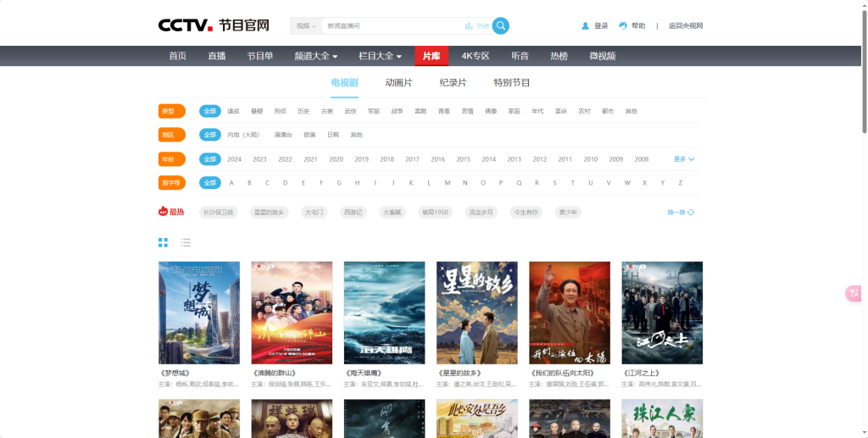Open 帮助 help with the headset icon
Viewport: 868px width, 438px height.
coord(623,26)
